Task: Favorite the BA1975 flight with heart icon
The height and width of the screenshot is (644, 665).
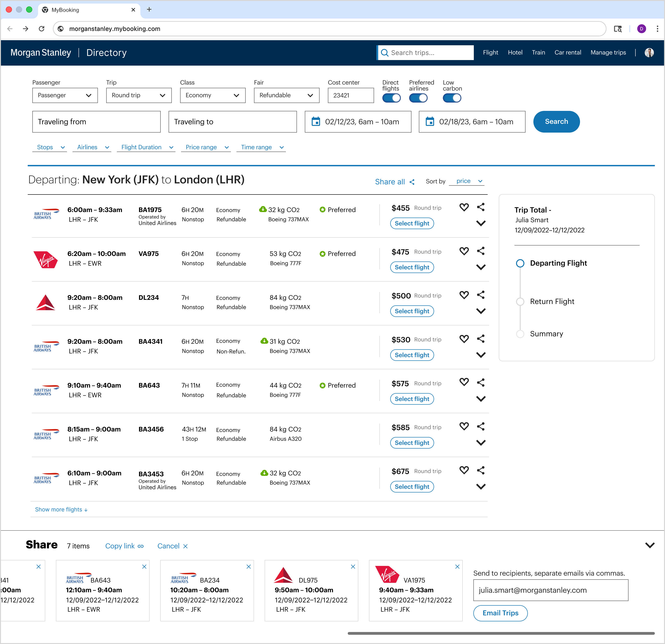Action: 464,207
